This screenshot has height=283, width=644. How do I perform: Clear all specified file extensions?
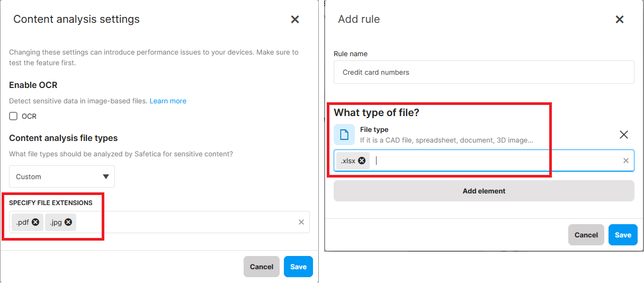(x=301, y=222)
